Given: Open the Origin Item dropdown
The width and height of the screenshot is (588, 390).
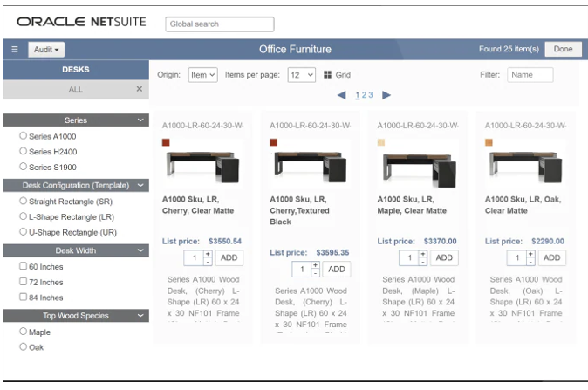Looking at the screenshot, I should pos(202,75).
